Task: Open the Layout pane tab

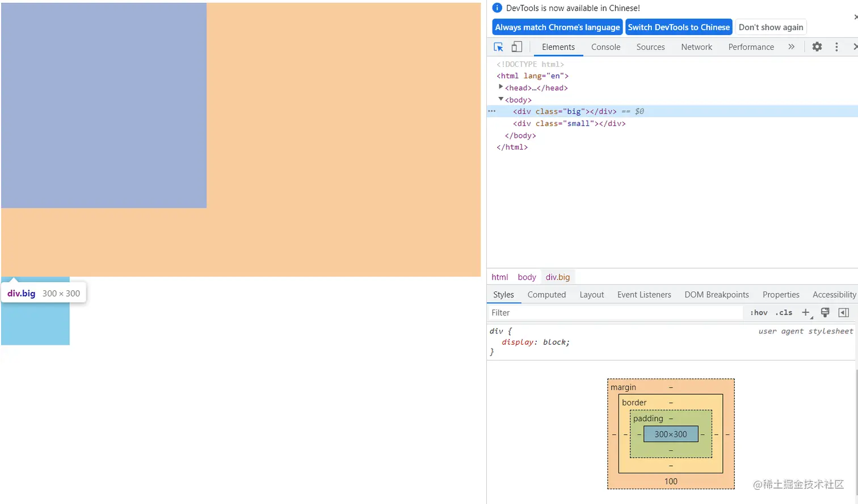Action: 591,295
